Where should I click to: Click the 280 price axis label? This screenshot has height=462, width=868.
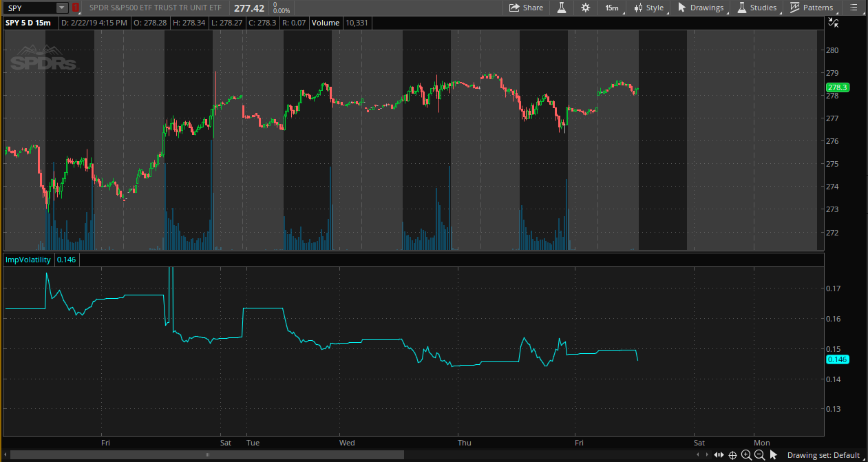point(833,50)
